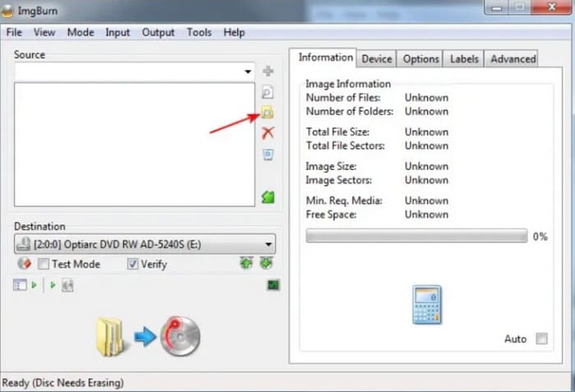Click the first green play arrow icon
The height and width of the screenshot is (392, 575).
click(34, 285)
